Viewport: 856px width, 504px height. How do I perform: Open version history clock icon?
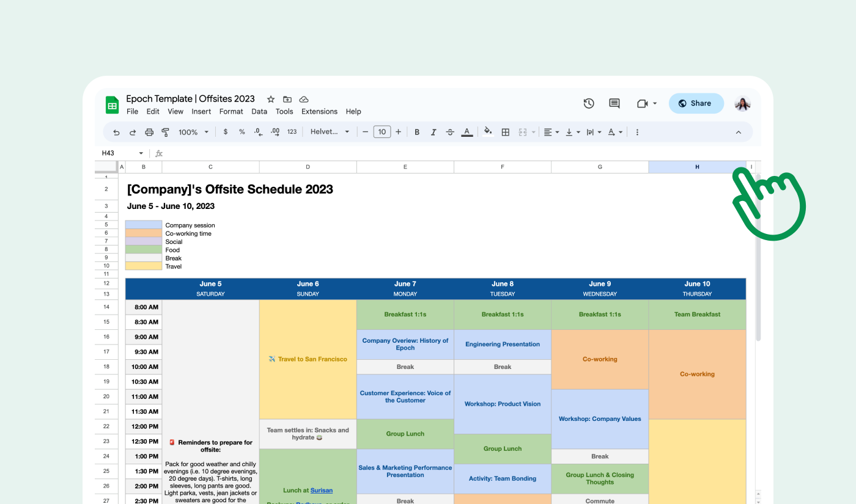coord(589,103)
